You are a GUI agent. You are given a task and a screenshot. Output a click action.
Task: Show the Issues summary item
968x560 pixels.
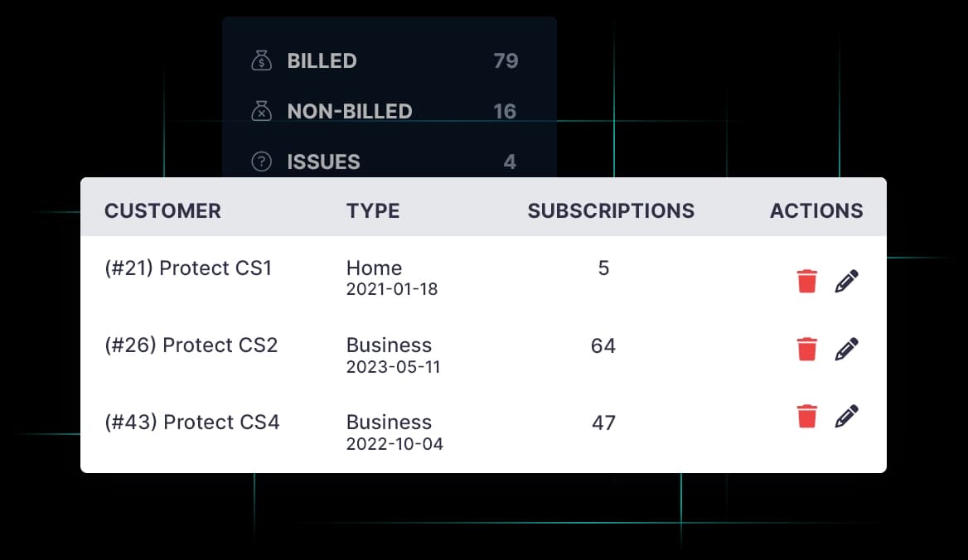(323, 162)
